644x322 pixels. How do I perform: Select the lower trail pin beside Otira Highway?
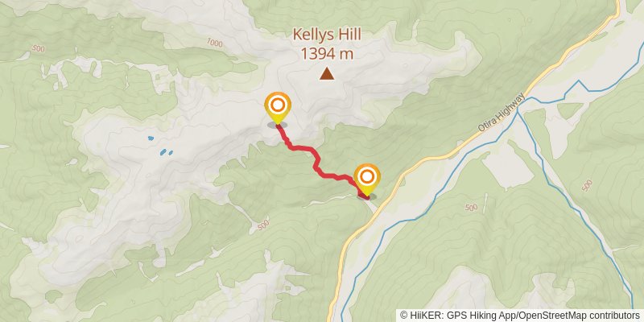coord(367,180)
